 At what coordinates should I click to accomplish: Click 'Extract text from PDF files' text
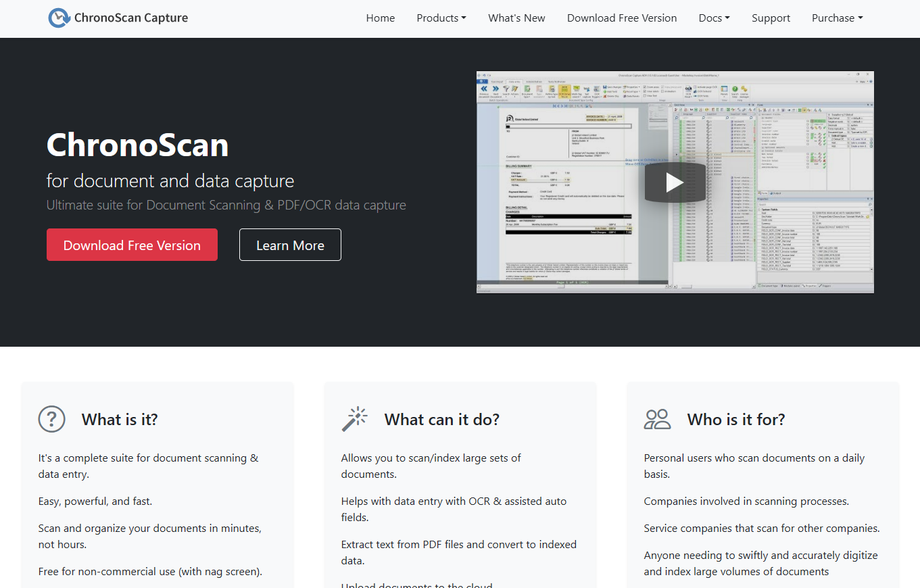pyautogui.click(x=459, y=553)
